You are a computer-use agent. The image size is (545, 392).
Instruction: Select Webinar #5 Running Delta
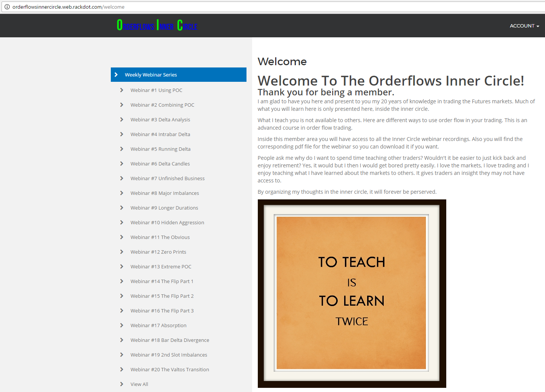click(x=160, y=149)
